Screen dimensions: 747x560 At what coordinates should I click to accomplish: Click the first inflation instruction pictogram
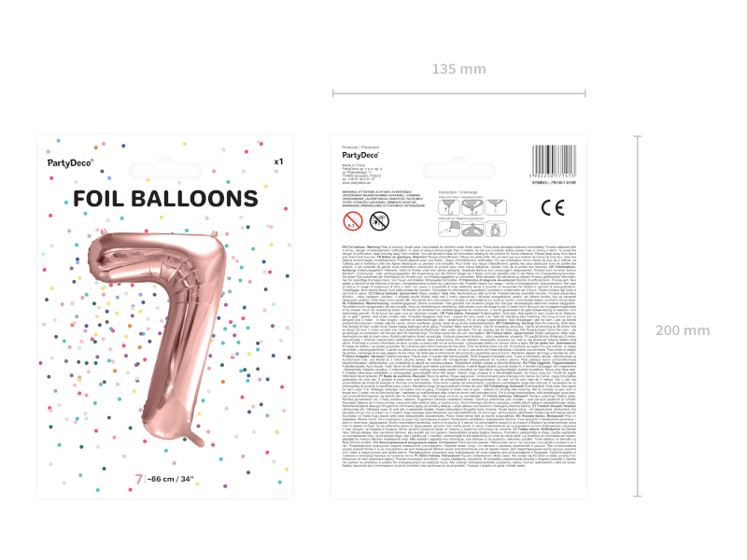coord(449,207)
